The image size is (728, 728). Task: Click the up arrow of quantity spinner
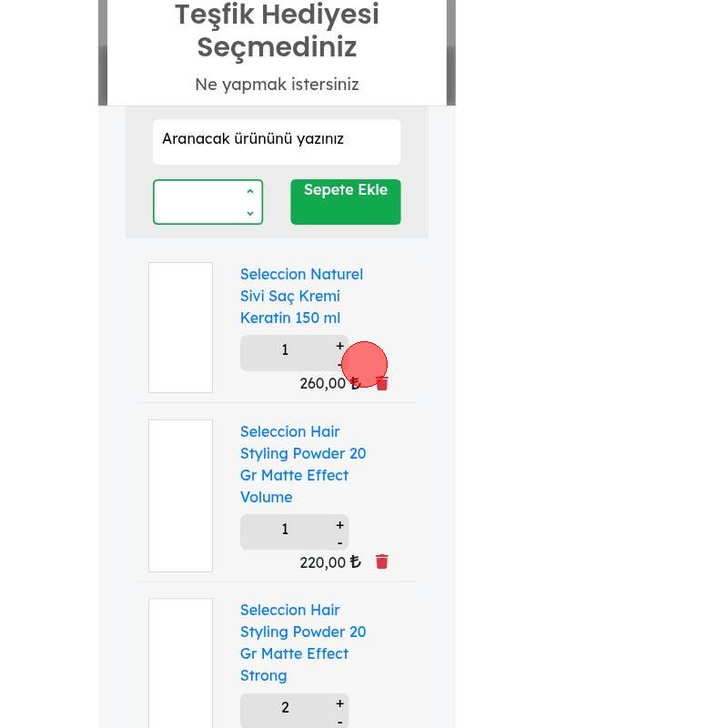tap(250, 192)
